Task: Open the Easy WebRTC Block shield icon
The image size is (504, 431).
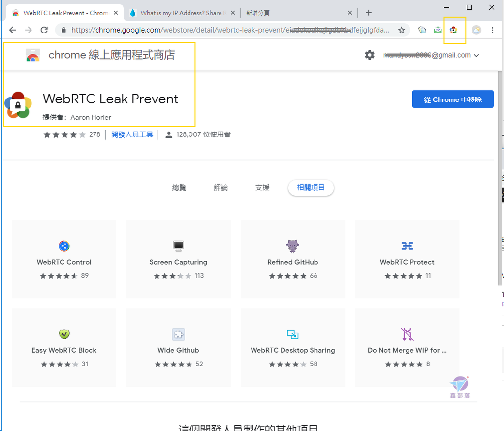Action: [x=64, y=334]
